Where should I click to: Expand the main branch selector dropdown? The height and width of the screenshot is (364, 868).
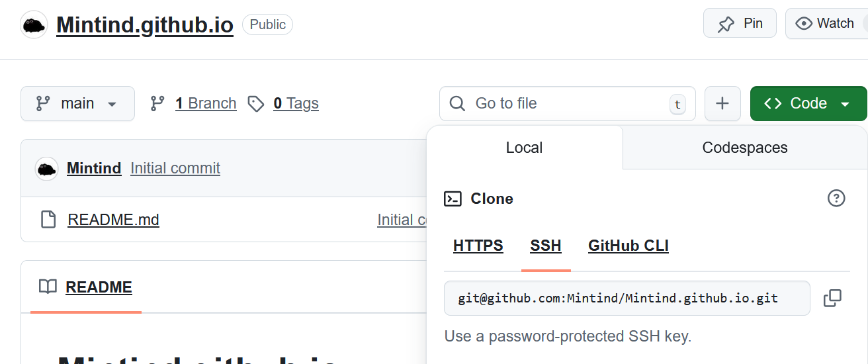tap(77, 104)
